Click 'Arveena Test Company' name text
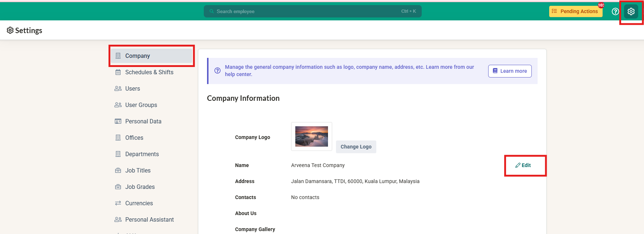 (318, 165)
